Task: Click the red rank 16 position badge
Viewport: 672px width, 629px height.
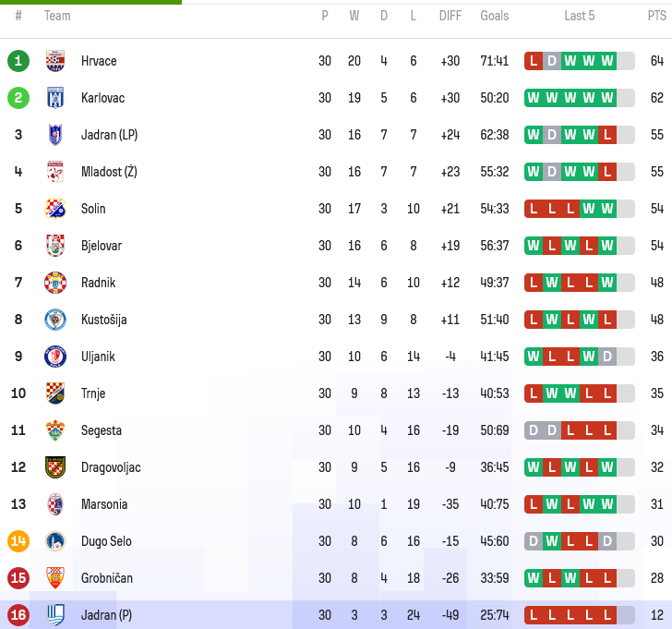Action: click(x=18, y=615)
